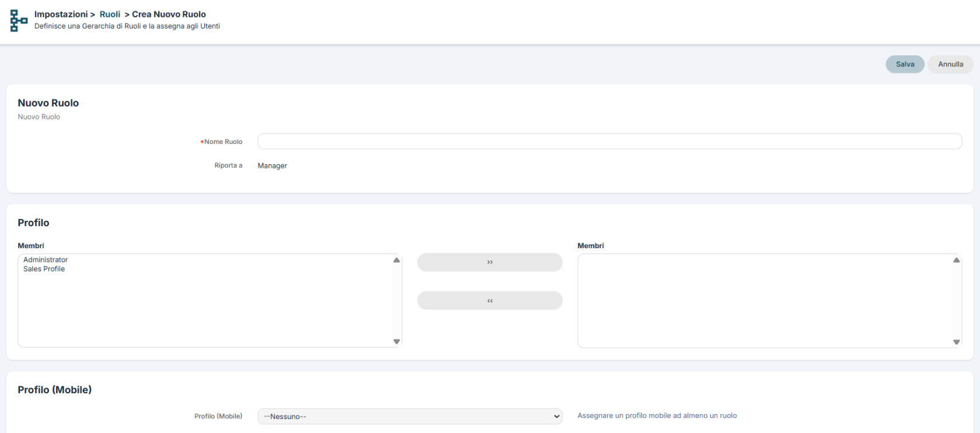Click down arrow of left Membri list scrollbar
The width and height of the screenshot is (980, 433).
[x=397, y=342]
